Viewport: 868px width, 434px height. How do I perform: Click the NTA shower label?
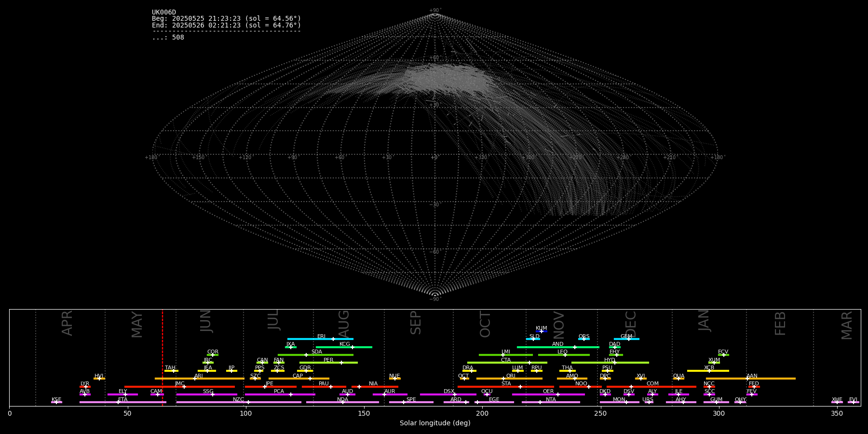551,400
